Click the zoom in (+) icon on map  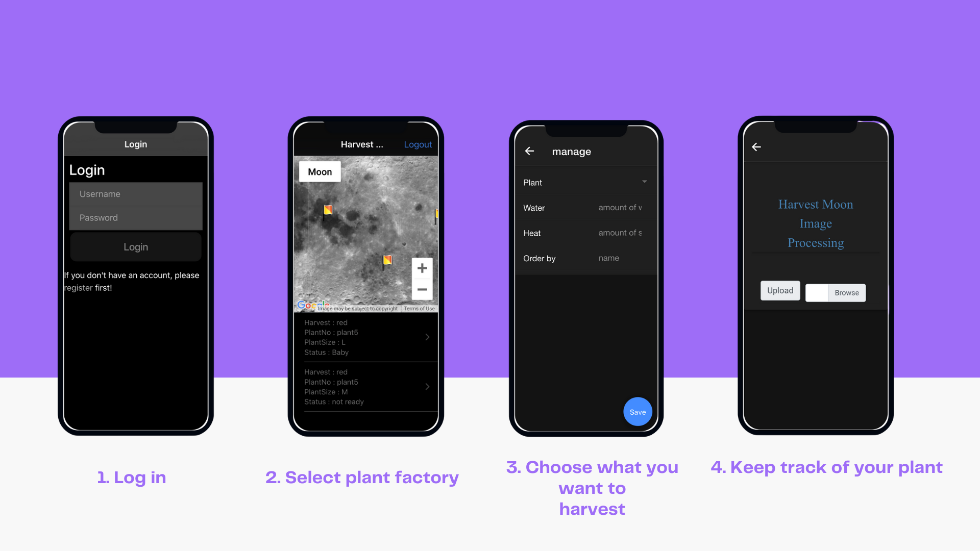pyautogui.click(x=423, y=268)
